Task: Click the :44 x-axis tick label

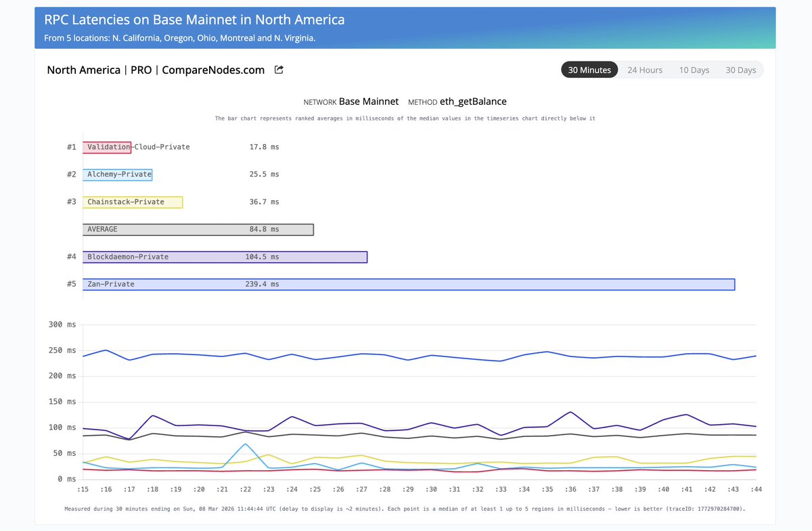Action: [x=756, y=489]
